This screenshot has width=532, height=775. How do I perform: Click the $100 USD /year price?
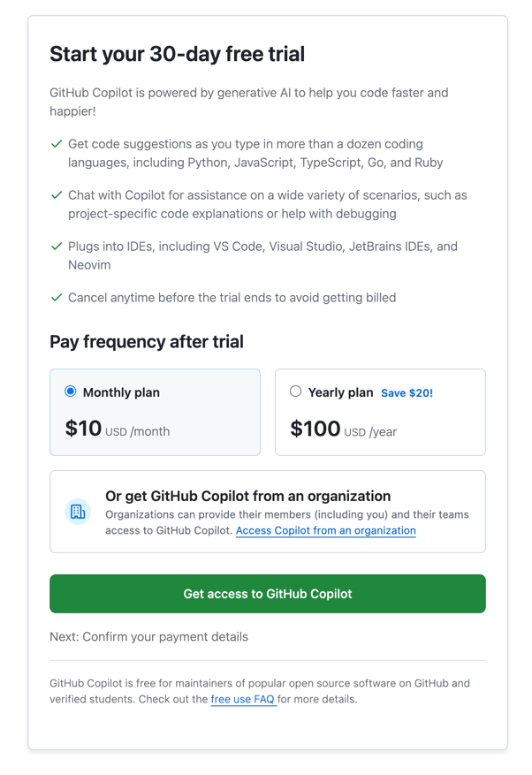coord(344,429)
